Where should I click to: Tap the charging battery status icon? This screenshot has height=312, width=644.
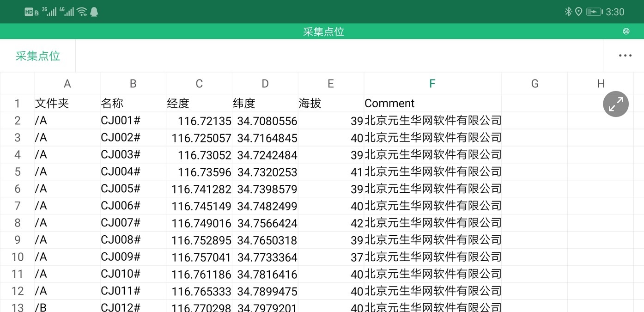click(x=594, y=12)
